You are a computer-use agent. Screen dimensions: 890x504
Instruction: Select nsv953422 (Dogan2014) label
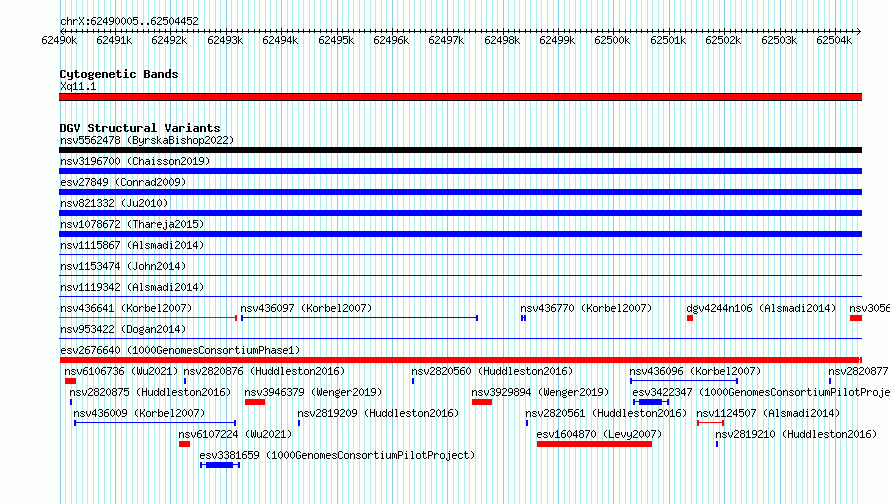point(123,329)
